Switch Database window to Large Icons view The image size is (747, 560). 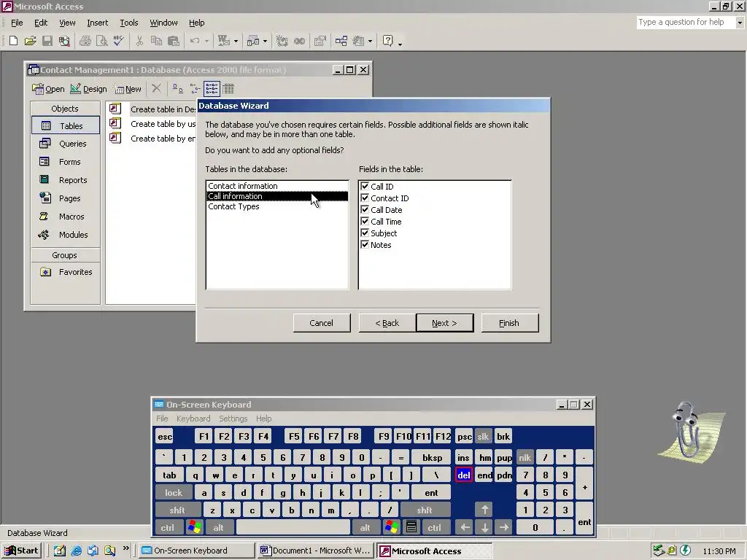(177, 88)
